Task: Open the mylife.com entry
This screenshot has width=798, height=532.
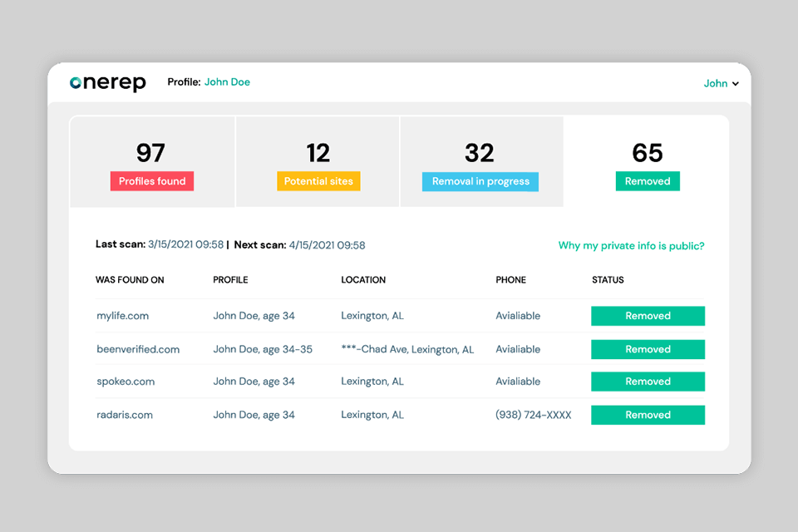Action: 123,316
